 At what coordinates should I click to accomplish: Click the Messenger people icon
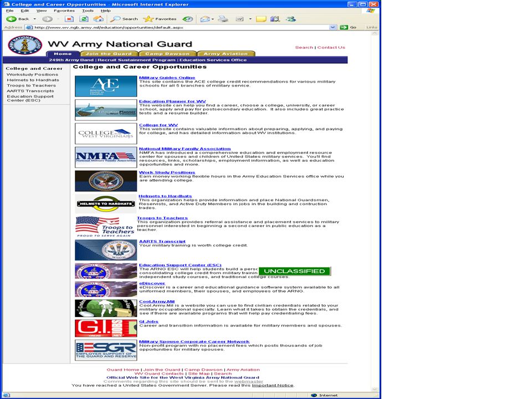tap(290, 19)
